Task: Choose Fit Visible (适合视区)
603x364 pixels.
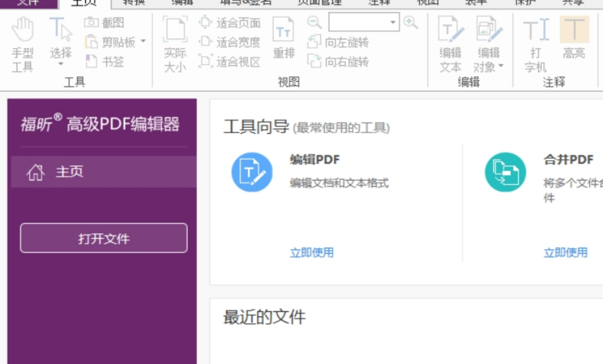Action: tap(230, 61)
